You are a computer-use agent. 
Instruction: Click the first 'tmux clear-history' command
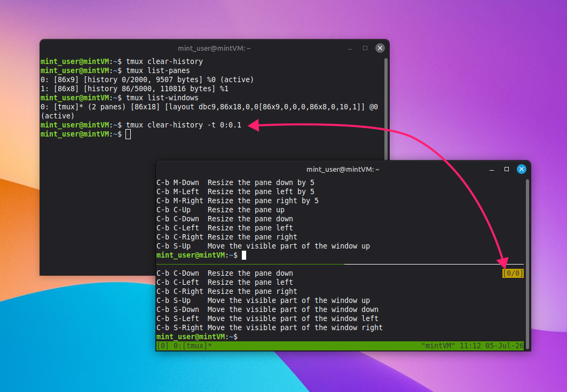click(164, 61)
